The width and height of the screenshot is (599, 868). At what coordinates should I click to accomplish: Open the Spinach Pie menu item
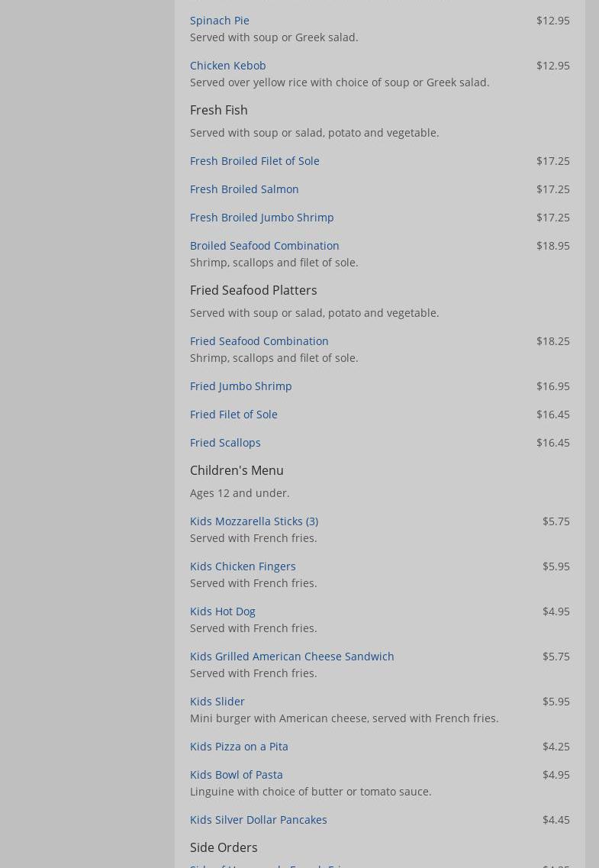(x=219, y=20)
